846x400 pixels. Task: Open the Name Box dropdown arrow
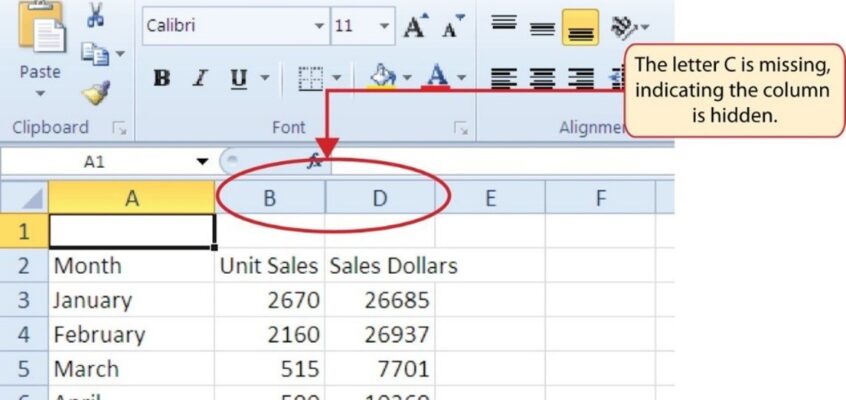tap(202, 161)
